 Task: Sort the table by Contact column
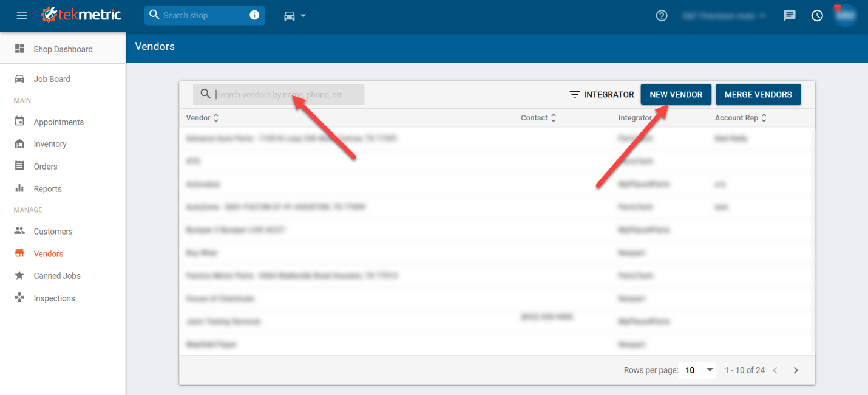(538, 118)
